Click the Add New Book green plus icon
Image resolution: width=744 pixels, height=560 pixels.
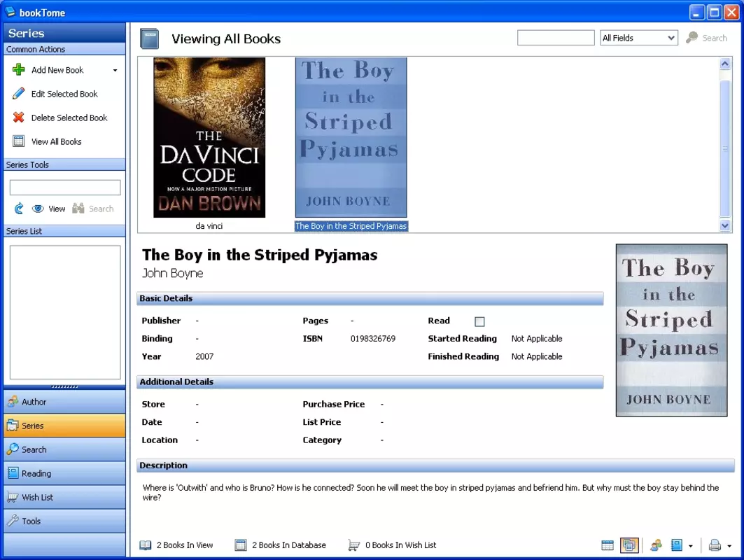pos(18,70)
